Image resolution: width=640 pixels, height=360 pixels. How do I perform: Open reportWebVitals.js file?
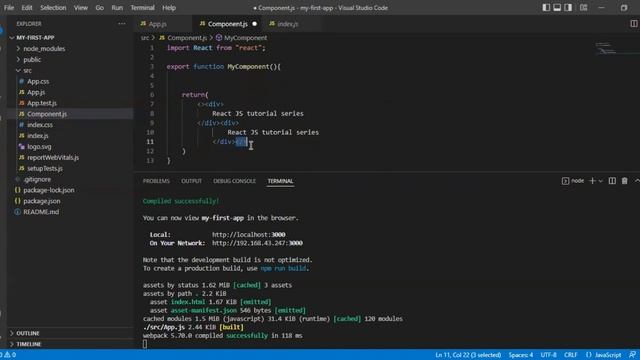(53, 158)
